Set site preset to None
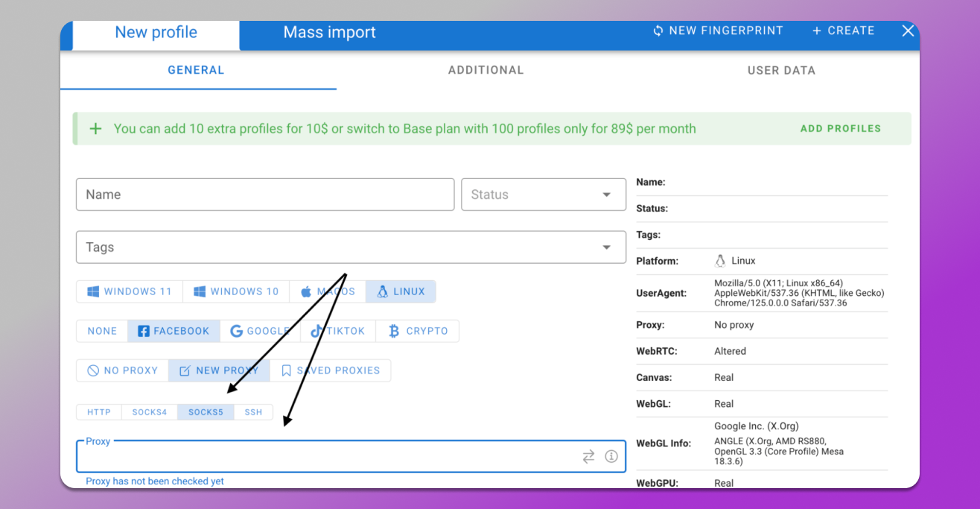The height and width of the screenshot is (509, 980). click(x=102, y=331)
